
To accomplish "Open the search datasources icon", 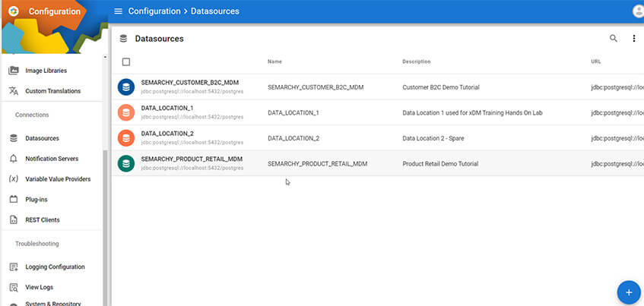I will pos(614,39).
